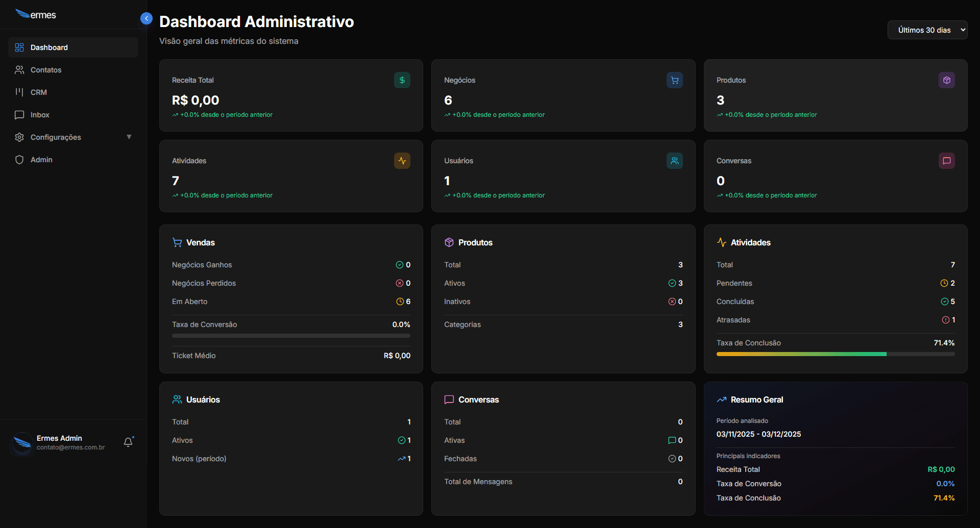Click the Ermes Admin profile link
Viewport: 980px width, 528px height.
[x=59, y=443]
